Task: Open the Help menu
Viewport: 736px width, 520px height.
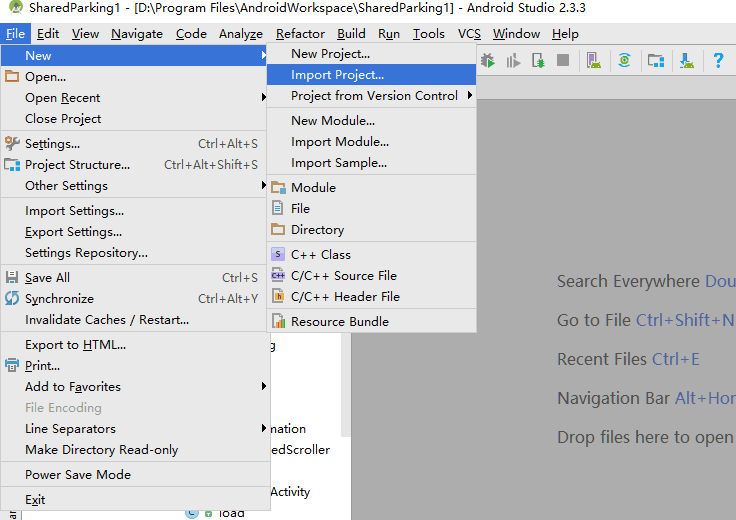Action: (x=565, y=34)
